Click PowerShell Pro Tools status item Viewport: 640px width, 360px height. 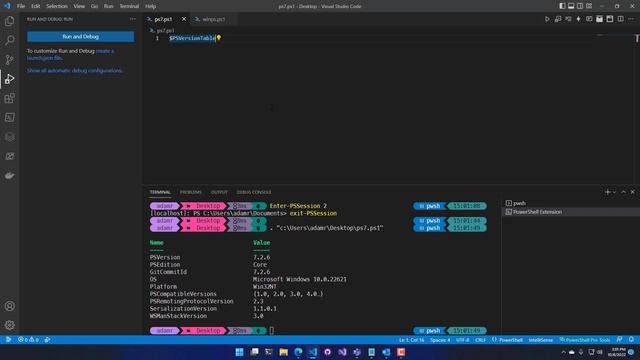pyautogui.click(x=585, y=340)
